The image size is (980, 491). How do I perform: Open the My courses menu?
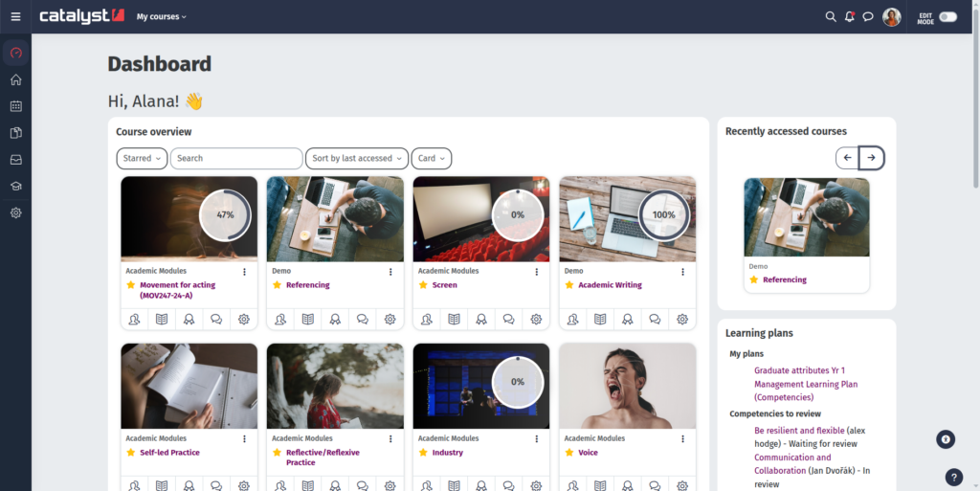161,16
